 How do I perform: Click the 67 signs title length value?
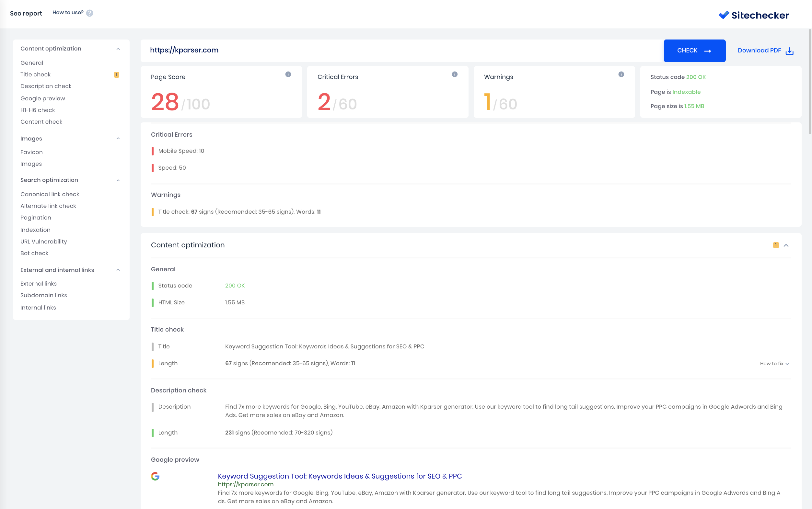click(290, 364)
